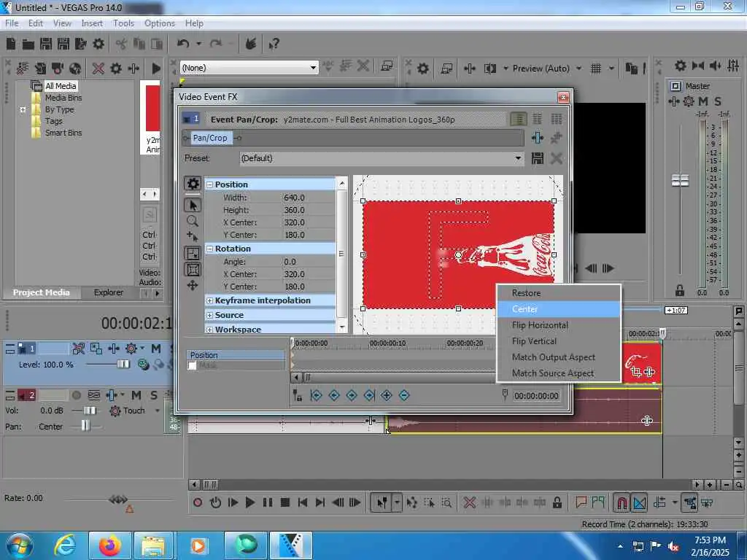The width and height of the screenshot is (747, 560).
Task: Click New project icon in main toolbar
Action: tap(11, 44)
